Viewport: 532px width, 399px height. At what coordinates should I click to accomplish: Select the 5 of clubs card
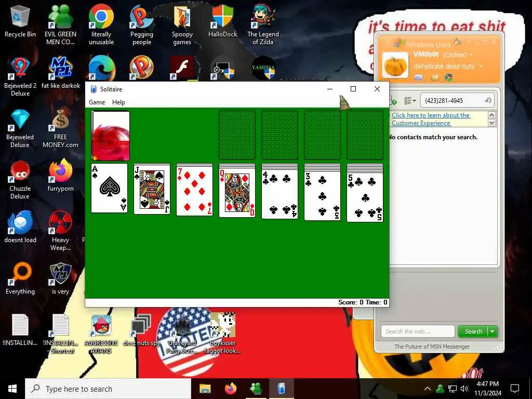pos(365,197)
